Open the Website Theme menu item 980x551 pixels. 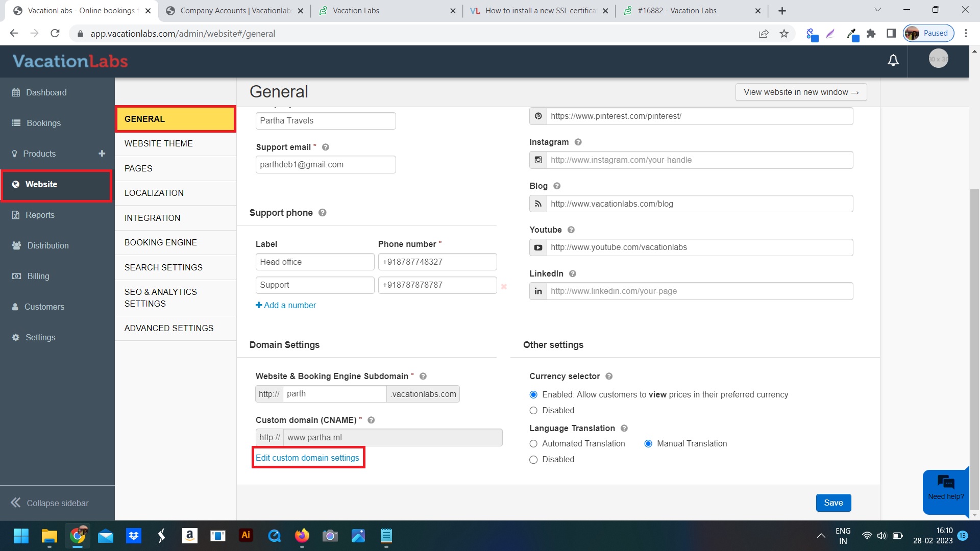point(158,144)
